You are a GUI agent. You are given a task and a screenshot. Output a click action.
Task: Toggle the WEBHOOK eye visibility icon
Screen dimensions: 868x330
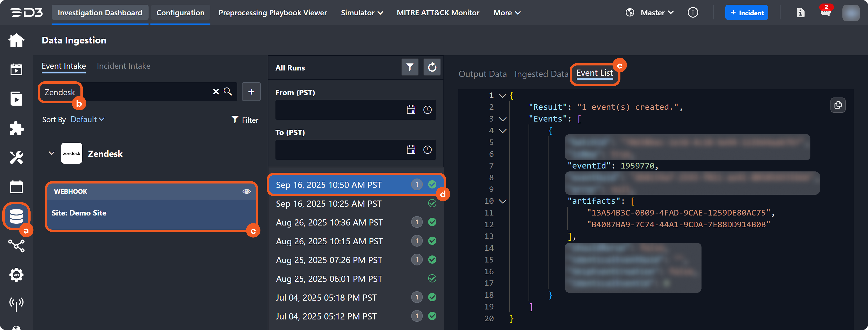(x=246, y=191)
